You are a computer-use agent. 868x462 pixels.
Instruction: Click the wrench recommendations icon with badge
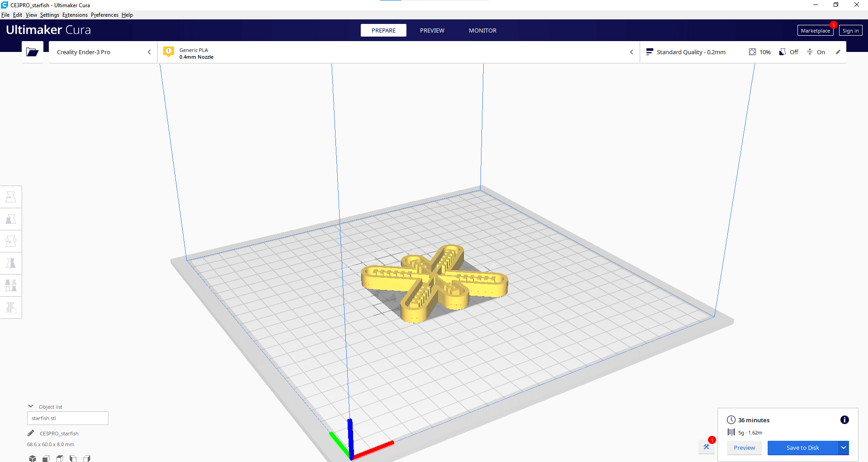tap(707, 447)
